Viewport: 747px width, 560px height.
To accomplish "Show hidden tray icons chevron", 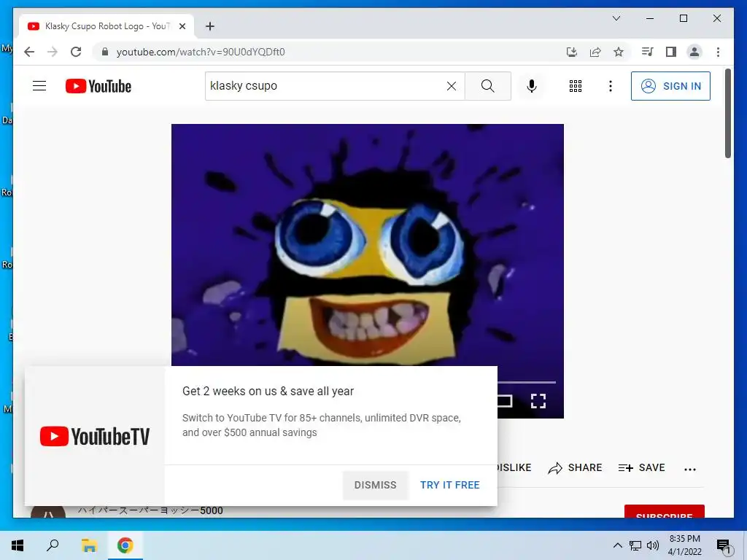I will 617,545.
